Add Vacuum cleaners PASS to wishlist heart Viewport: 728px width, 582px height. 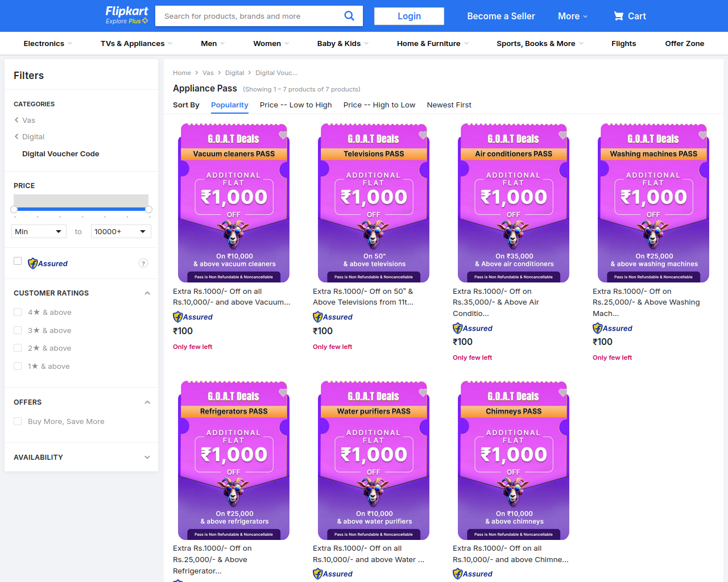click(x=283, y=135)
